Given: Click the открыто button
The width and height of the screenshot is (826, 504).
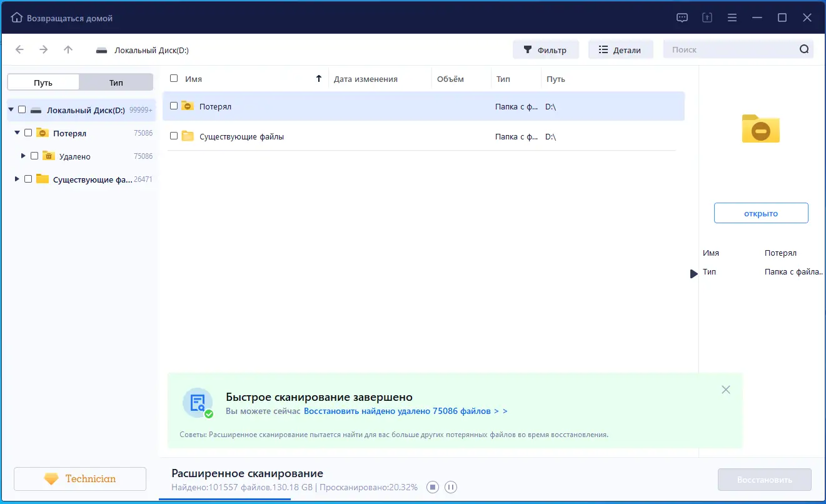Looking at the screenshot, I should point(760,213).
